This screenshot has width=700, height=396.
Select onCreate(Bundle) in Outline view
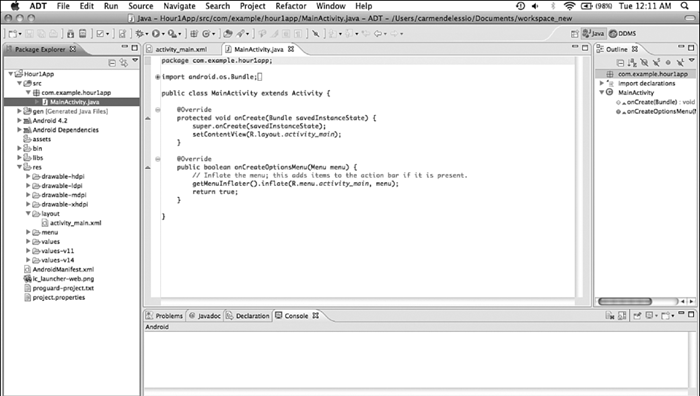tap(655, 102)
